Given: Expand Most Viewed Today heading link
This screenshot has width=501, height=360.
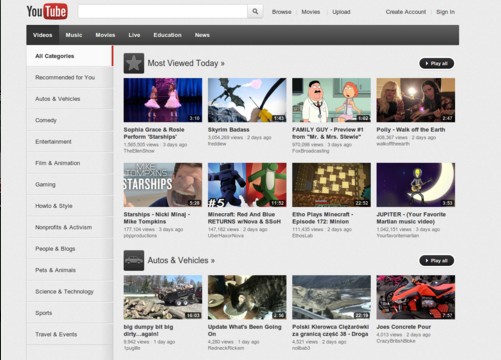Looking at the screenshot, I should [186, 63].
